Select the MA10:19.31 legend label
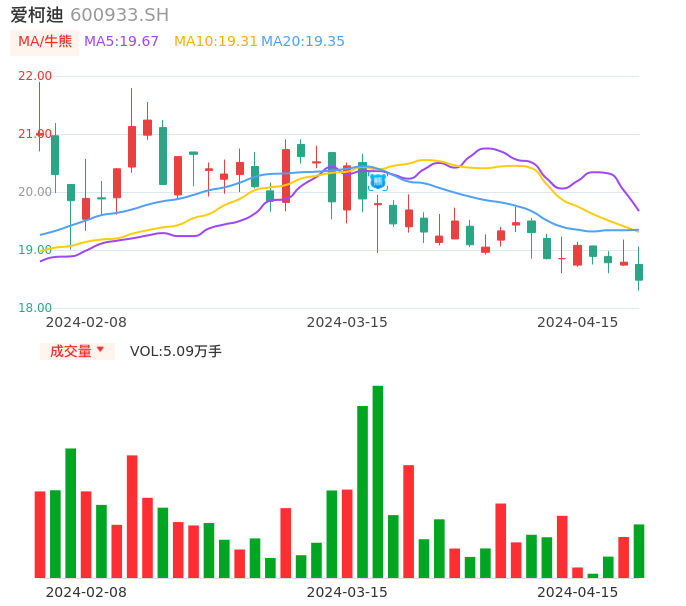Screen dimensions: 686x606 pyautogui.click(x=215, y=42)
